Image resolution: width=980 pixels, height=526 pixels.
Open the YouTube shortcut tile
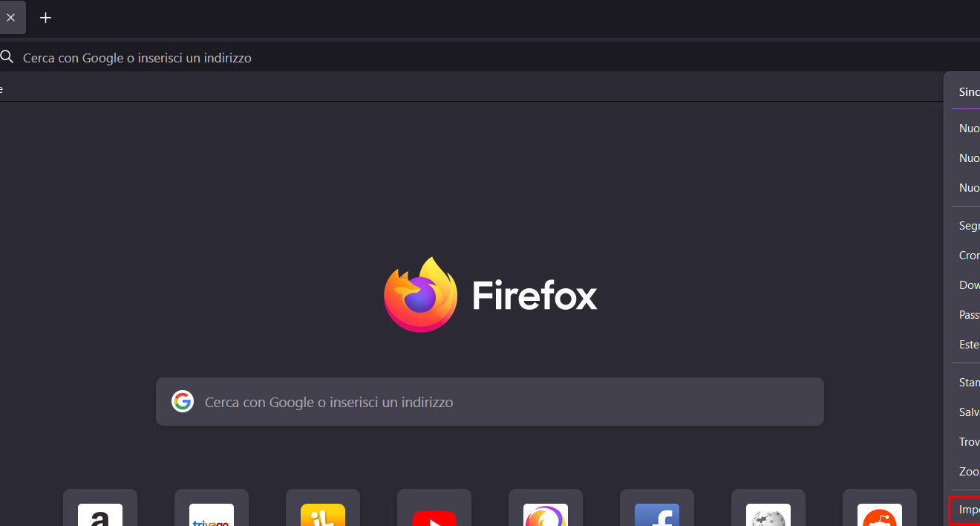coord(434,507)
